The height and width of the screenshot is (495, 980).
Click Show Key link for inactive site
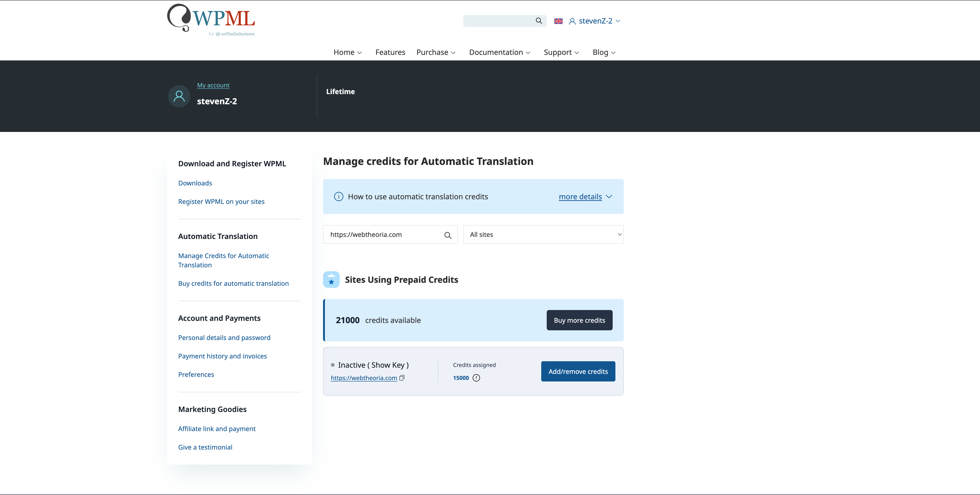tap(388, 365)
